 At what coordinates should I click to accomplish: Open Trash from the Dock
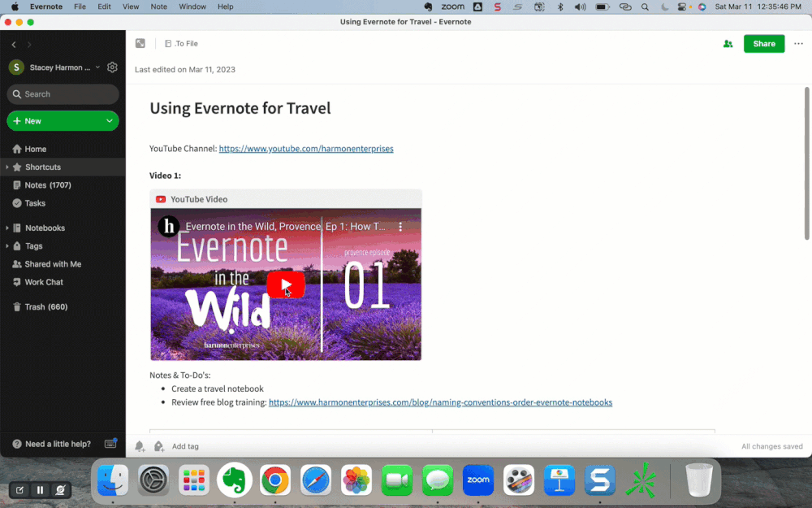pos(699,480)
